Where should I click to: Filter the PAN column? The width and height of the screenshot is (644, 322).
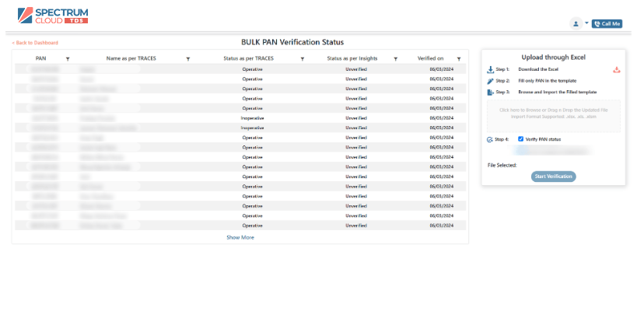click(68, 58)
